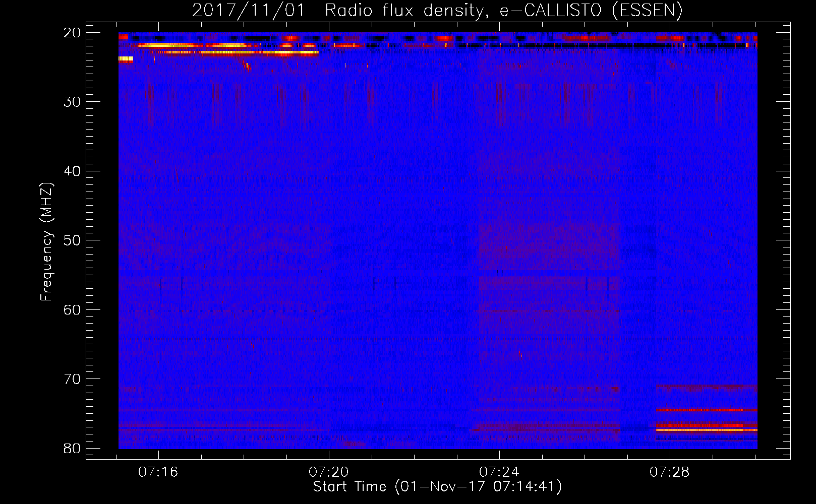Viewport: 816px width, 504px height.
Task: Click the 20 MHz frequency tick label
Action: [72, 33]
